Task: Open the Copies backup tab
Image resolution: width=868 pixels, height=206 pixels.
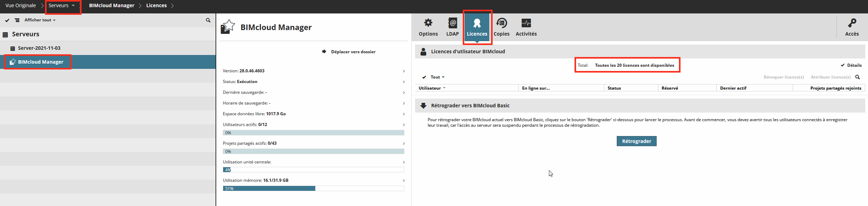Action: pos(502,27)
